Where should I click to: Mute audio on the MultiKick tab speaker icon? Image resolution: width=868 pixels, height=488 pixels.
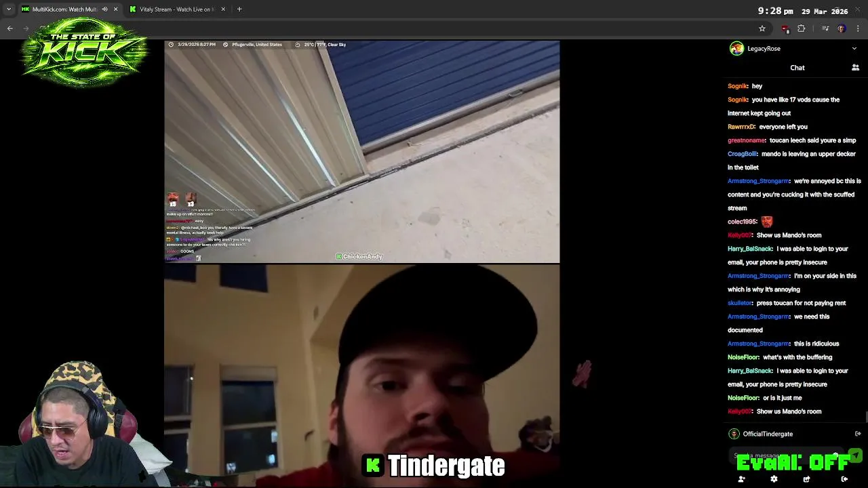click(104, 9)
